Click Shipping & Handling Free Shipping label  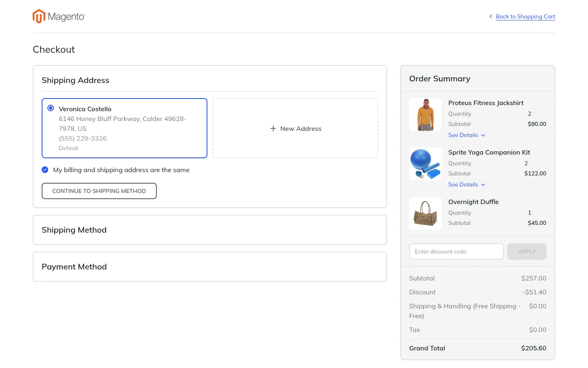tap(465, 311)
